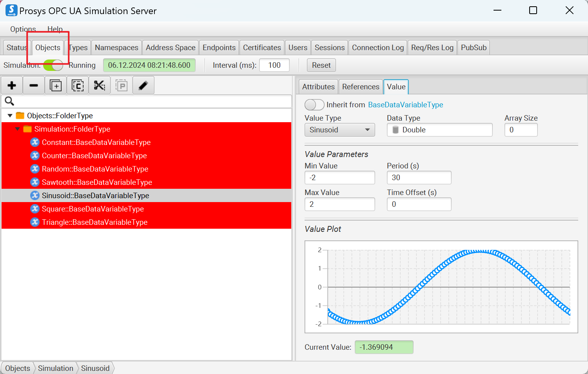588x374 pixels.
Task: Open the Attributes tab
Action: click(x=318, y=87)
